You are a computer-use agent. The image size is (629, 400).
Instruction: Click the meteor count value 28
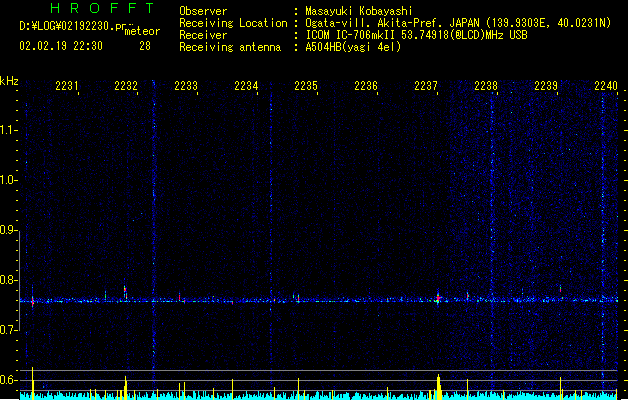tap(145, 46)
